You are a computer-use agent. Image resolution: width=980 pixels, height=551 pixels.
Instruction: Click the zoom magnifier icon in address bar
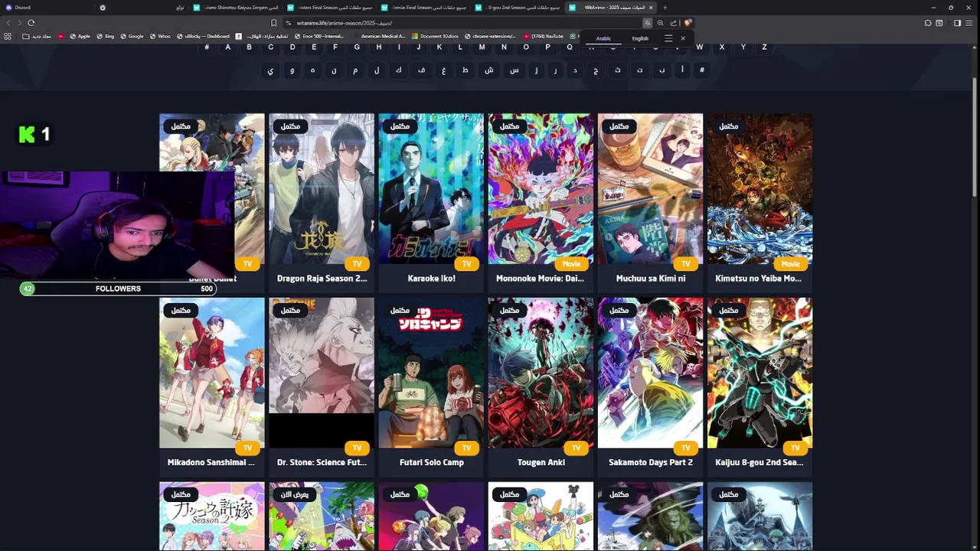click(x=660, y=23)
